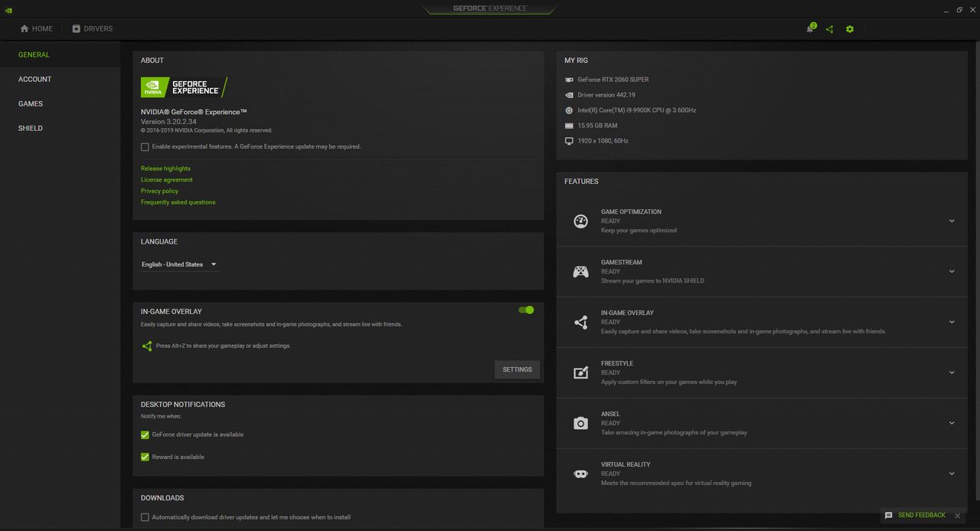The image size is (980, 531).
Task: Click the Freestyle pencil icon
Action: tap(580, 372)
